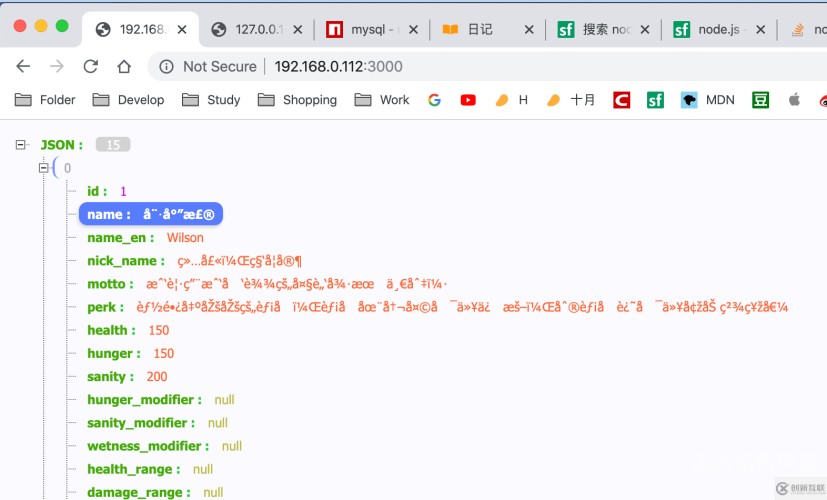Click the address bar URL 192.168.0.112:3000
827x500 pixels.
338,66
